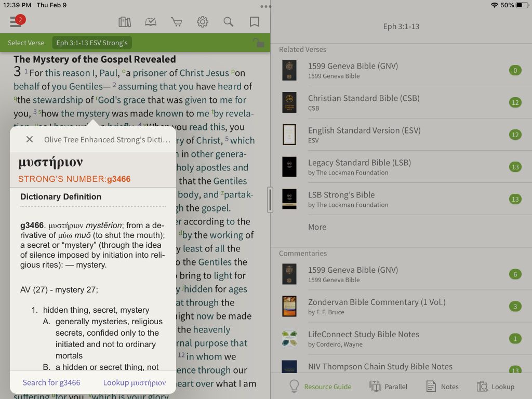Tap the status bar clock 12:39 PM
The image size is (532, 399).
[x=17, y=5]
